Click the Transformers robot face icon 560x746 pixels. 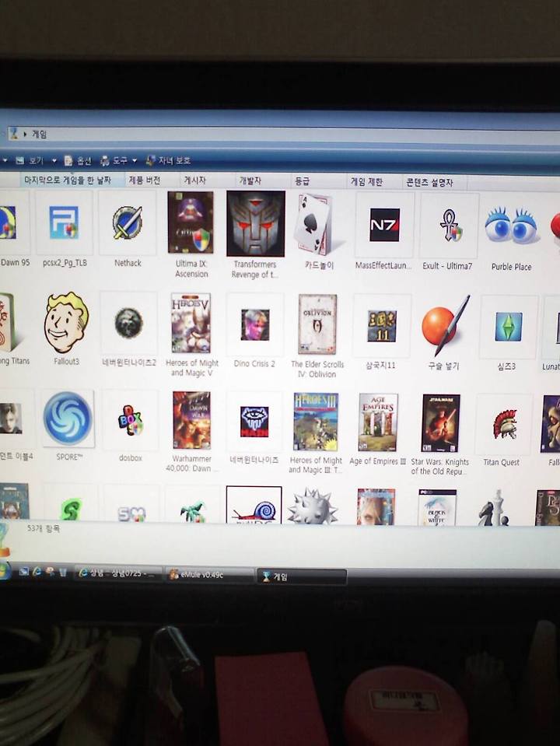click(255, 223)
